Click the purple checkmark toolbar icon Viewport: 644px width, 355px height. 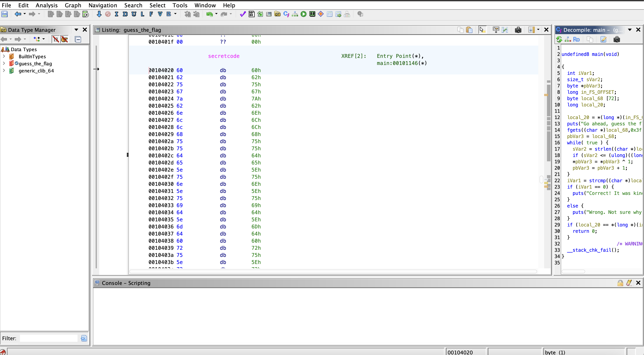click(x=242, y=14)
